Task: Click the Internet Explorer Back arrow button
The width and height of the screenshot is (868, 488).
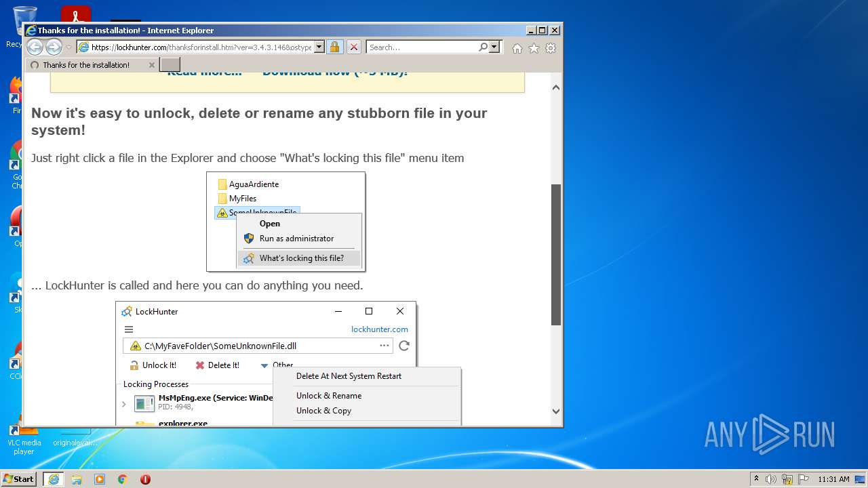Action: pos(35,47)
